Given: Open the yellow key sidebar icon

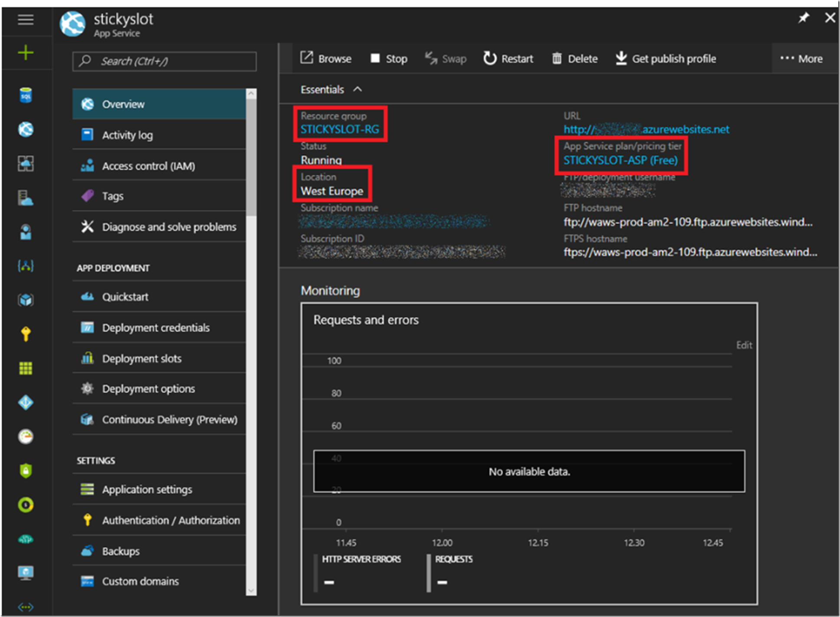Looking at the screenshot, I should (26, 334).
